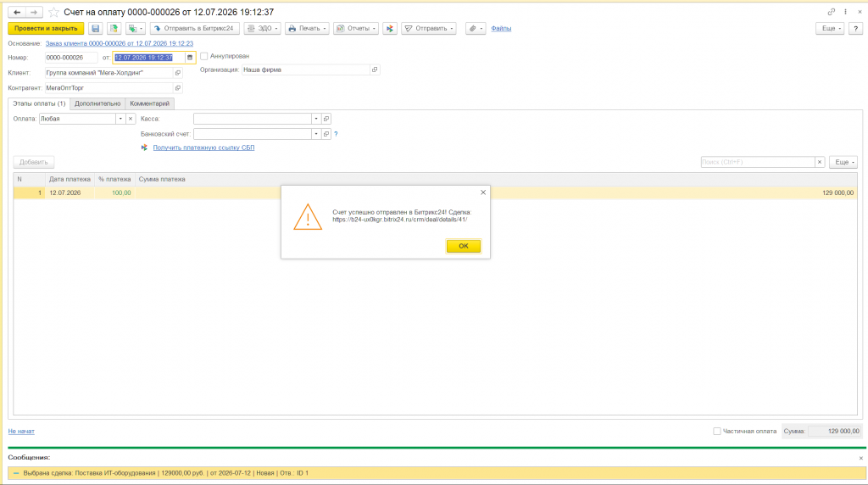Click Отправить в Битрикс24 button
This screenshot has height=485, width=868.
pos(194,28)
